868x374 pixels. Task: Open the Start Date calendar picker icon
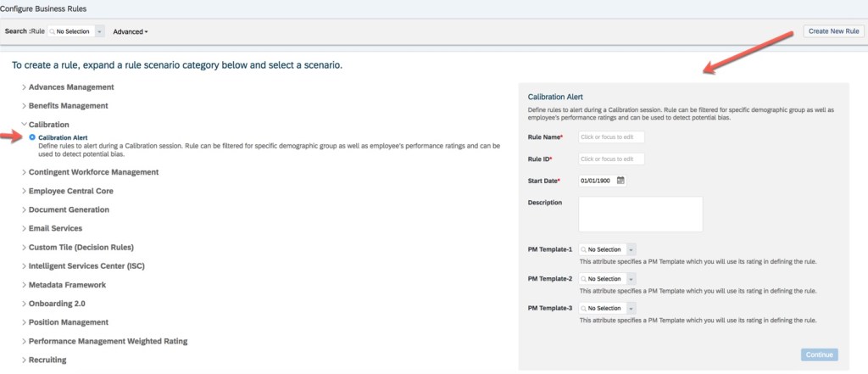point(620,181)
